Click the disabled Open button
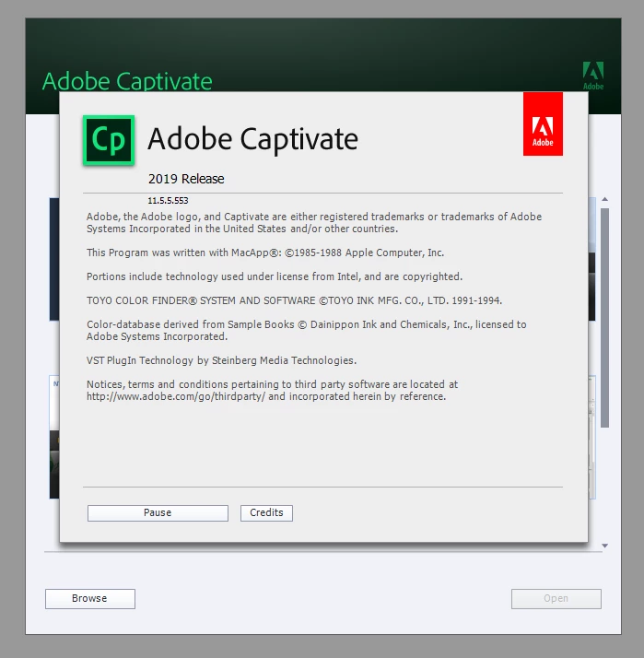This screenshot has width=644, height=658. click(556, 598)
